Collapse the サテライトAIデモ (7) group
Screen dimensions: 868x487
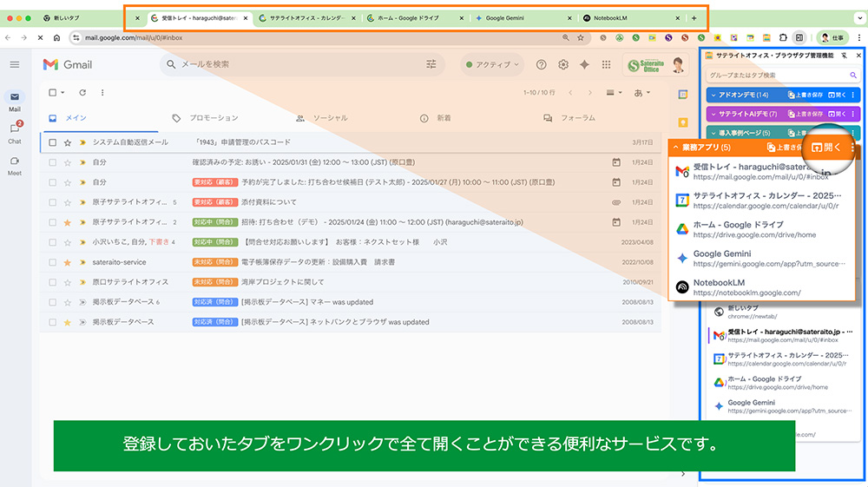[x=713, y=114]
